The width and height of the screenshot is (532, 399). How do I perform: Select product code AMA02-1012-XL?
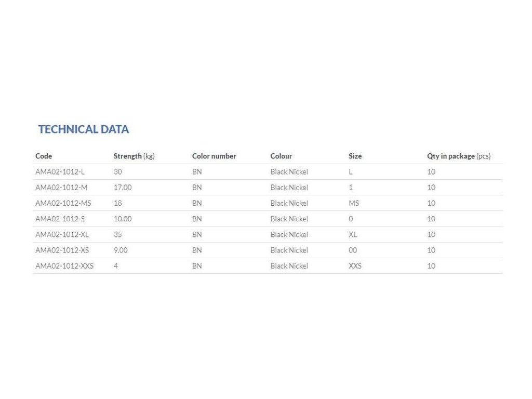(x=62, y=234)
